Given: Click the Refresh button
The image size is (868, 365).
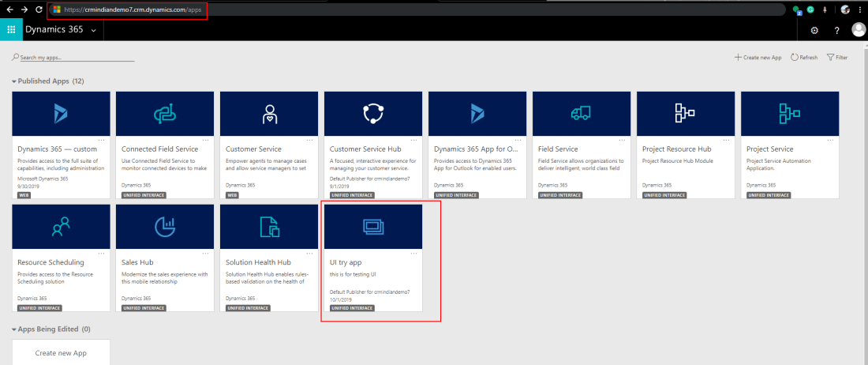Looking at the screenshot, I should click(804, 58).
